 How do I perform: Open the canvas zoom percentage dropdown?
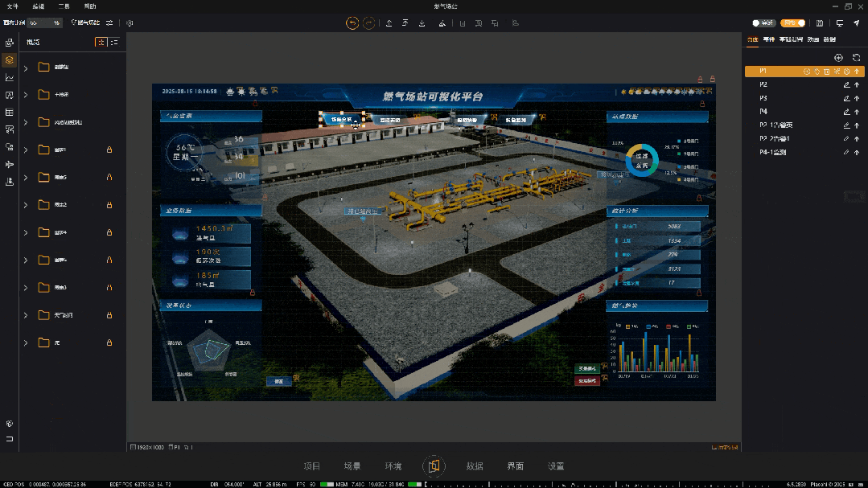[x=45, y=23]
